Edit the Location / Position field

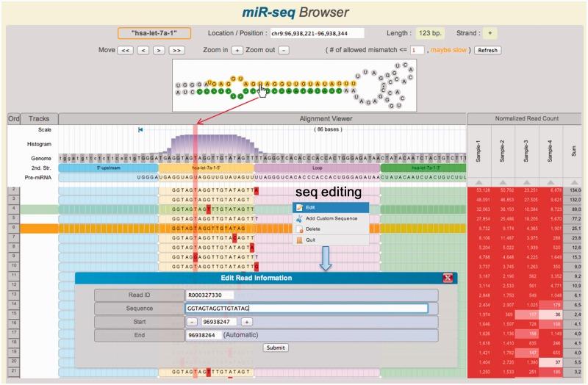point(317,33)
